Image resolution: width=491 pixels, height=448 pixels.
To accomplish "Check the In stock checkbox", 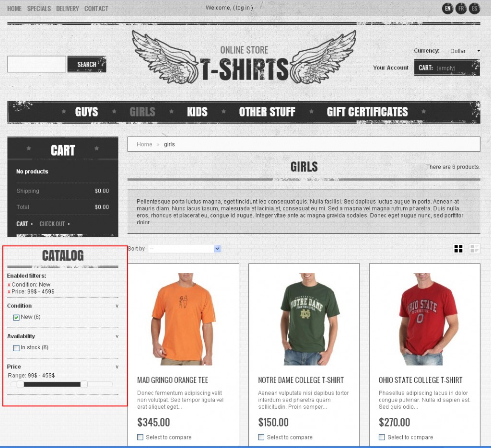I will coord(17,348).
